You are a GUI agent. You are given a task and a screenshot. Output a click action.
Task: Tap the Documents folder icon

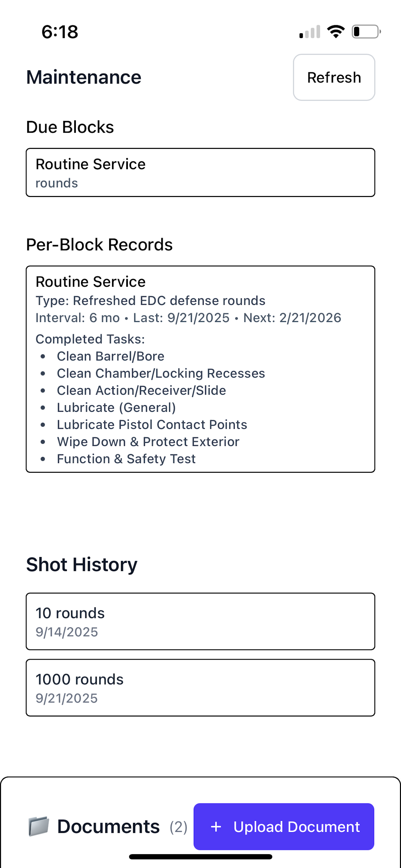tap(38, 826)
